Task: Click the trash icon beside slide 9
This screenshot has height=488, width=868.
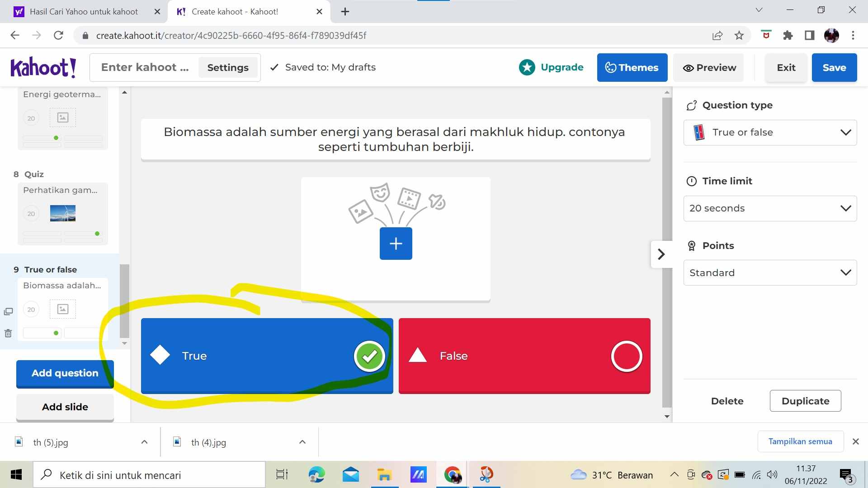Action: pos(8,333)
